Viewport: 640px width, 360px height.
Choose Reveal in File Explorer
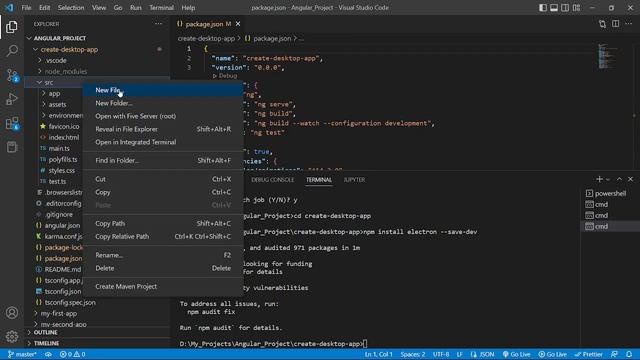163,129
